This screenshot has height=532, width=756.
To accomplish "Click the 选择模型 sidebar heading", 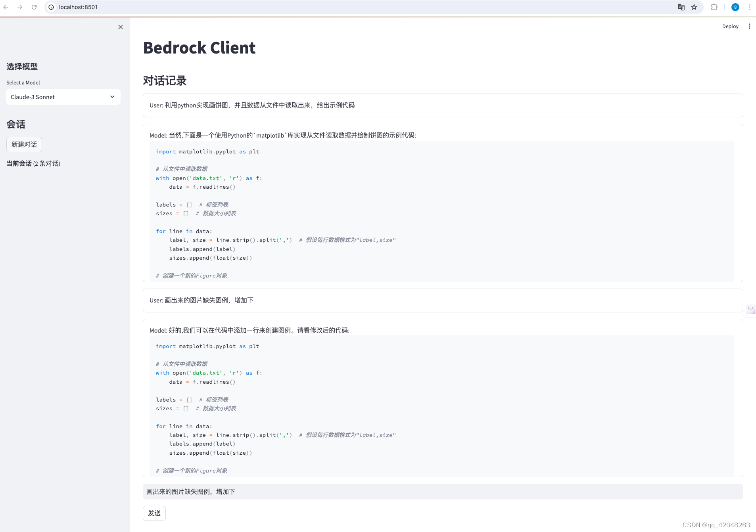I will coord(22,67).
